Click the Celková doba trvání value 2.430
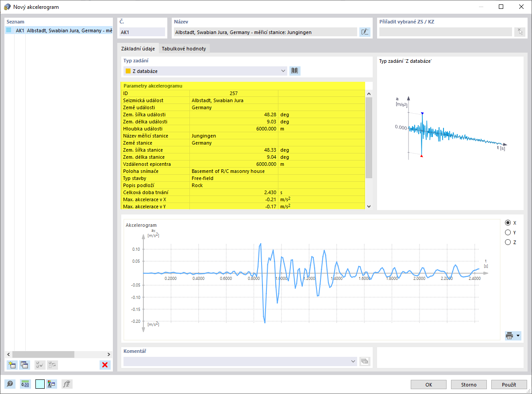Screen dimensions: 532x394 (234, 192)
